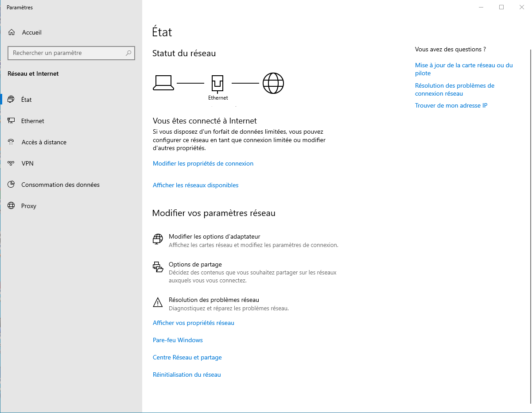Select Consommation des données
This screenshot has height=413, width=532.
[x=71, y=185]
